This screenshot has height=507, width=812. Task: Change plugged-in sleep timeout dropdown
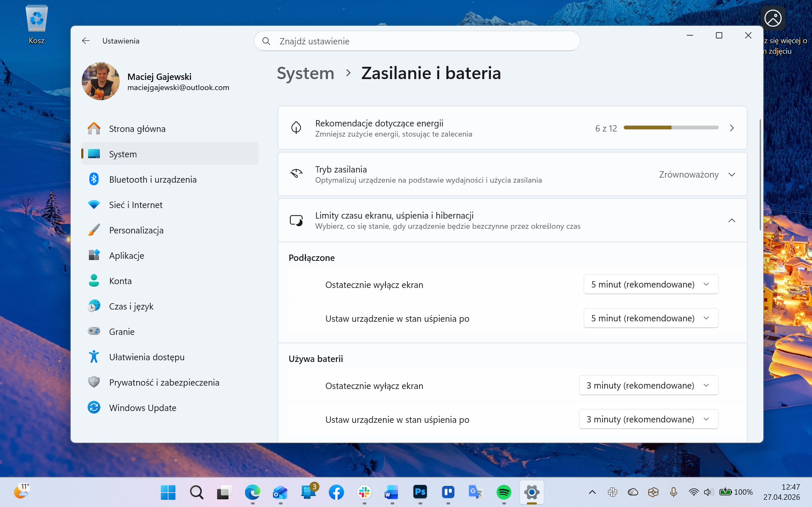coord(650,318)
